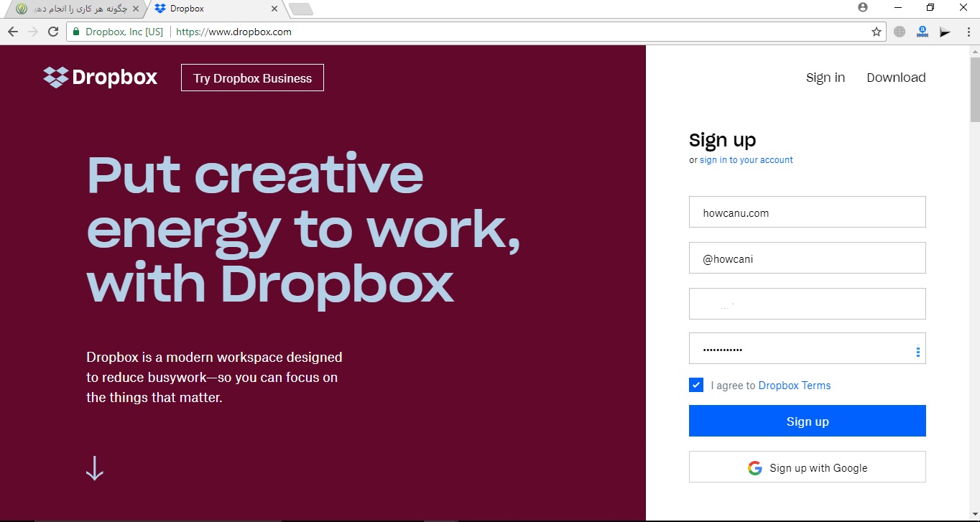Click the browser back arrow
Image resolution: width=980 pixels, height=522 pixels.
(13, 32)
